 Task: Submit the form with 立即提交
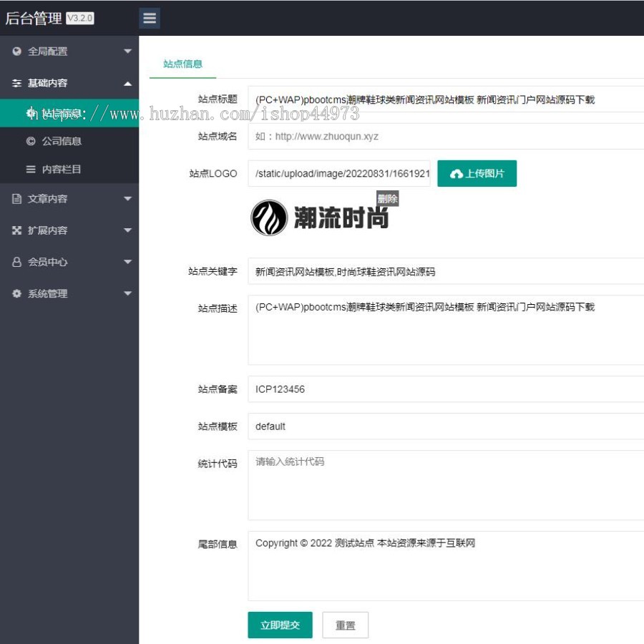point(280,625)
